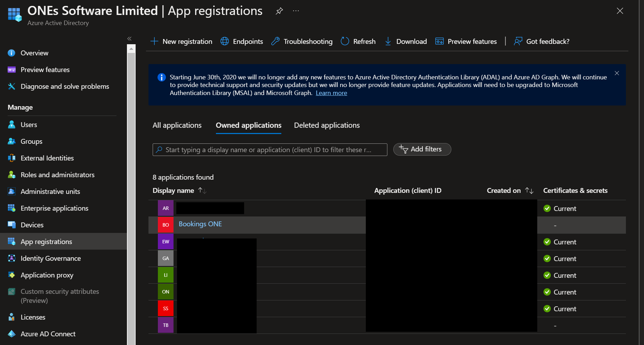The image size is (644, 345).
Task: Switch to All applications tab
Action: [x=177, y=125]
